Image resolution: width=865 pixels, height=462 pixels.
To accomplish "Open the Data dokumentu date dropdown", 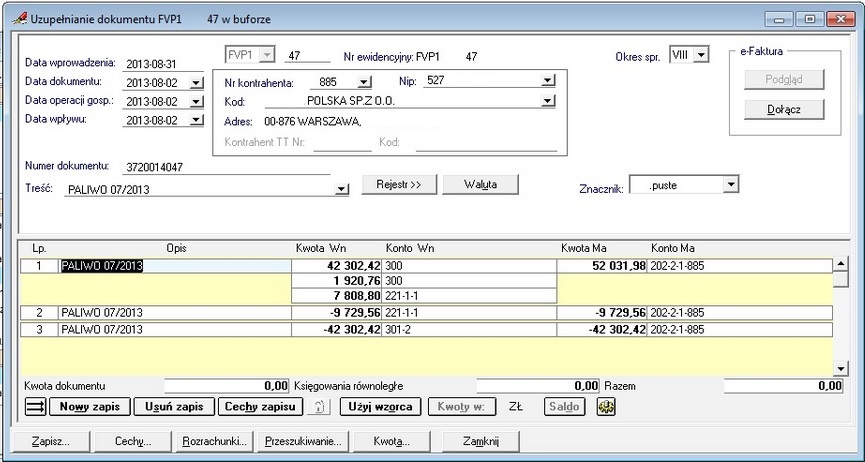I will pyautogui.click(x=197, y=83).
